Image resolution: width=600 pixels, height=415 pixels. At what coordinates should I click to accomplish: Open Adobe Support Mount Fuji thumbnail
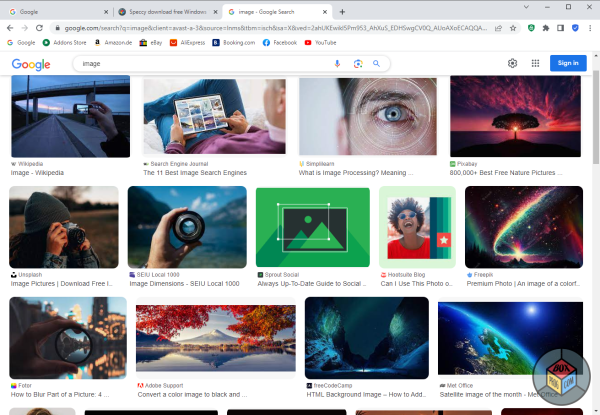216,338
